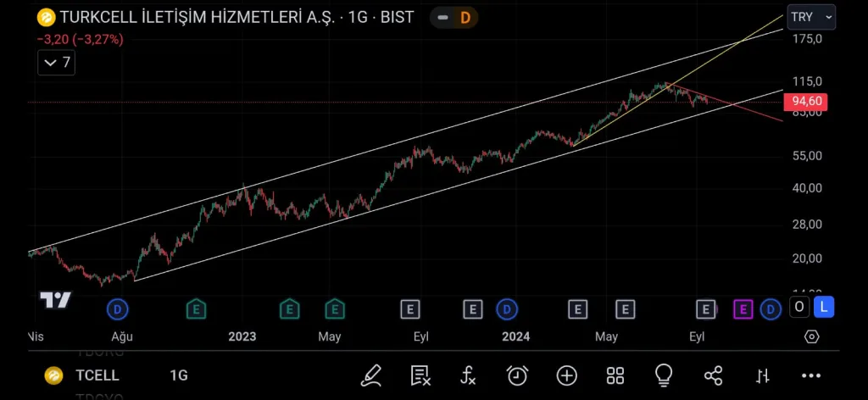Open the drawing tools pencil icon
Image resolution: width=868 pixels, height=400 pixels.
(x=371, y=375)
